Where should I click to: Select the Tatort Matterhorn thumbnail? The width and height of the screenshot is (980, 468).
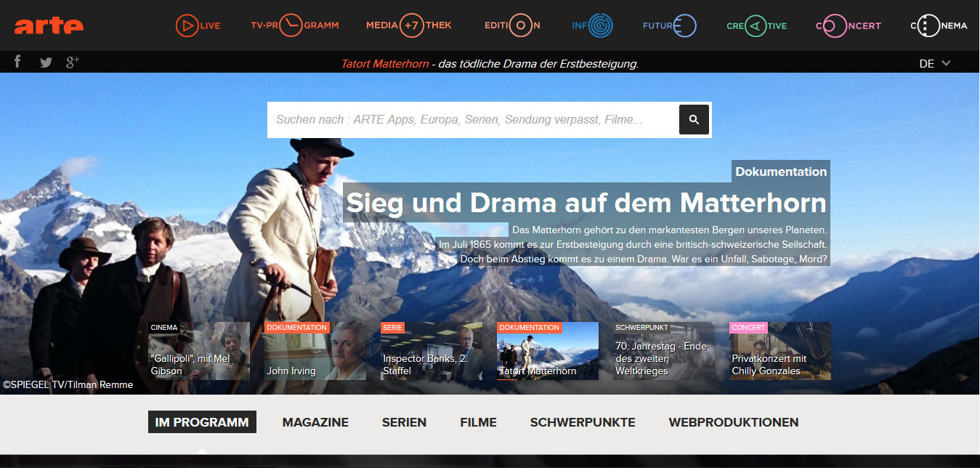[x=548, y=351]
